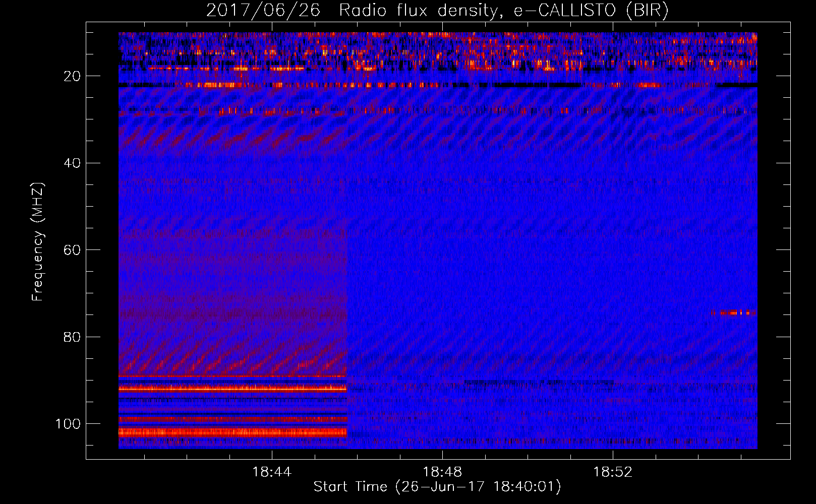The height and width of the screenshot is (504, 816).
Task: Click the "Frequency (MHZ)" axis label
Action: pos(38,242)
